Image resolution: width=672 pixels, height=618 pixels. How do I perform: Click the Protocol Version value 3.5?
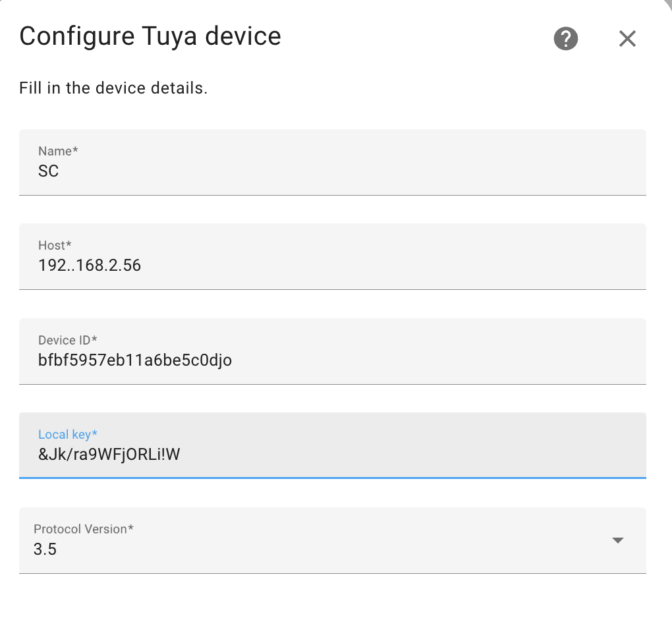tap(45, 549)
